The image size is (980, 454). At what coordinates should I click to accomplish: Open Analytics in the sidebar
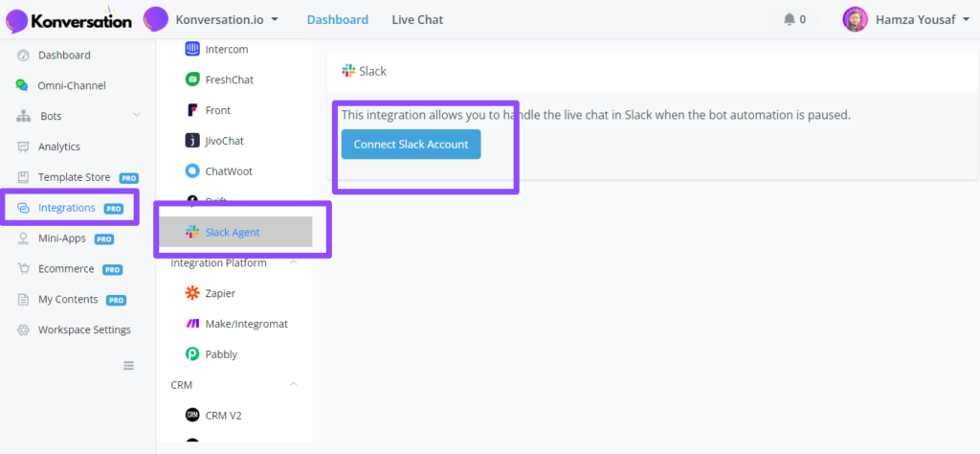tap(59, 147)
